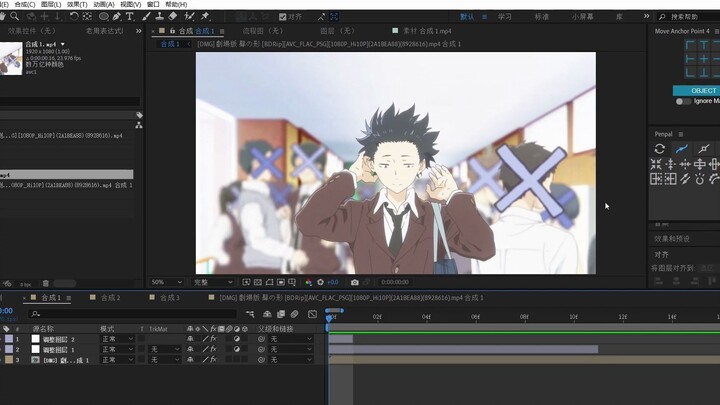This screenshot has width=720, height=405.
Task: Select the Puppet Pin tool
Action: click(x=205, y=17)
